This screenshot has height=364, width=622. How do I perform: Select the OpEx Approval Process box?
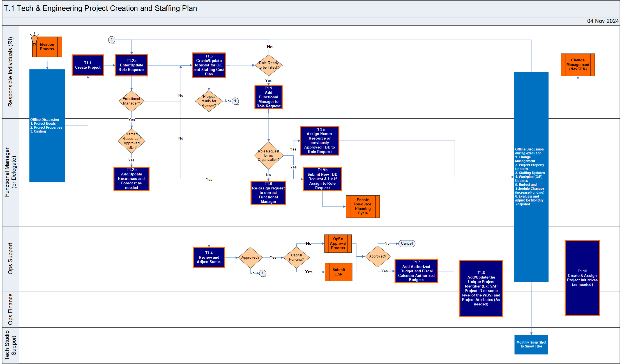coord(338,244)
